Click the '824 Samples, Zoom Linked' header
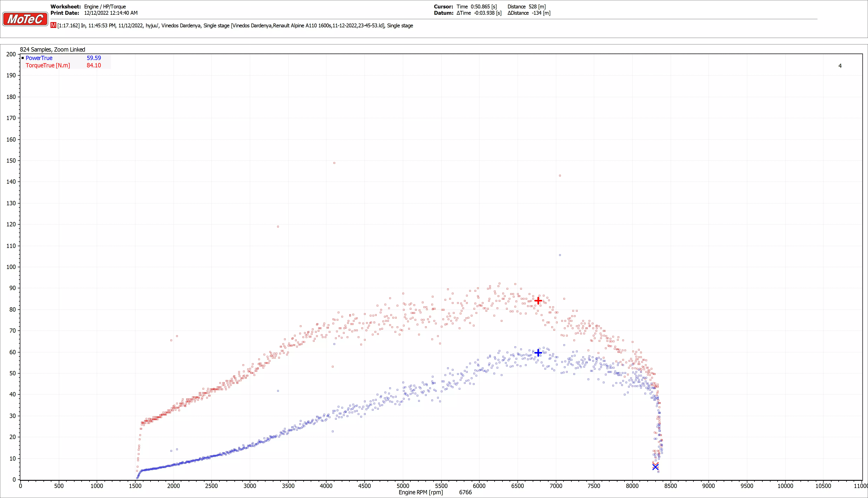 tap(52, 50)
